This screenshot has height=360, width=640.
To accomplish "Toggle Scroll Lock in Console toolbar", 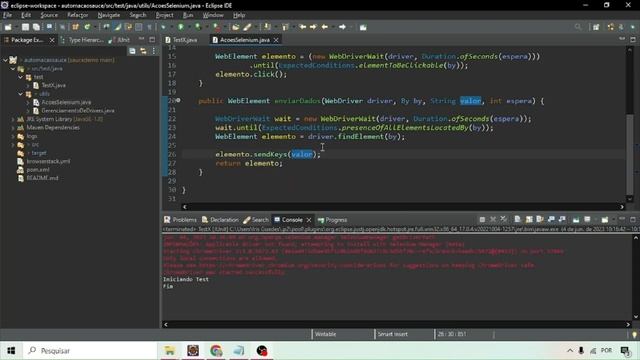I will click(529, 220).
